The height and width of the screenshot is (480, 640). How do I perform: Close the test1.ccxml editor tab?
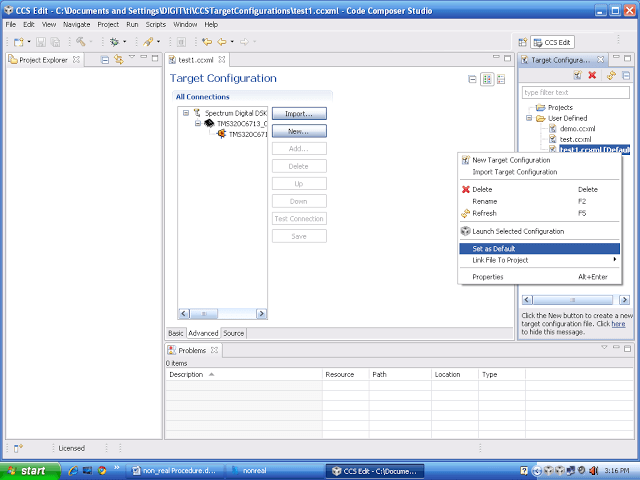pos(222,60)
